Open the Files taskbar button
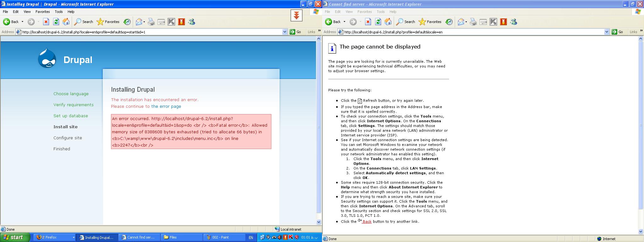Image resolution: width=644 pixels, height=242 pixels. [181, 238]
